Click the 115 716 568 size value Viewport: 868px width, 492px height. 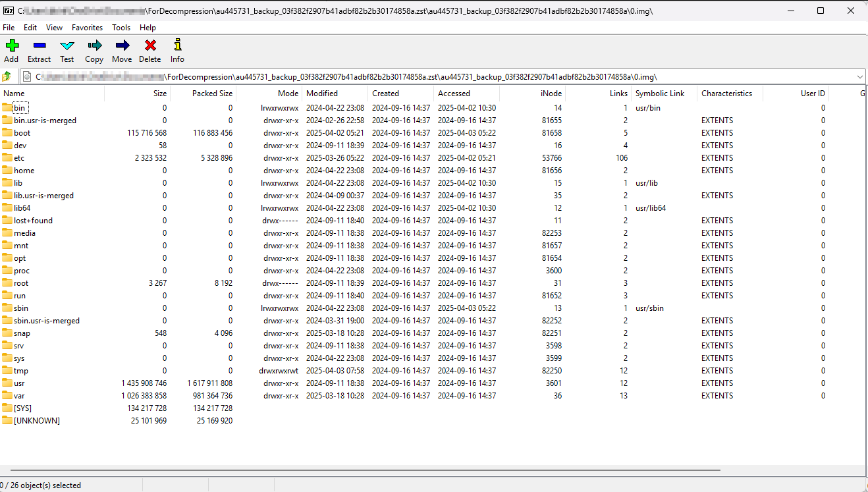pyautogui.click(x=147, y=133)
